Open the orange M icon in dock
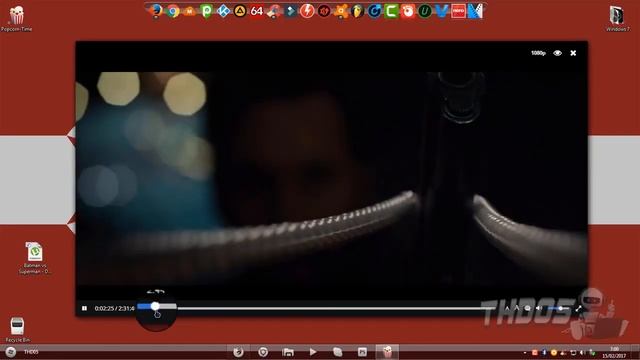 pos(189,11)
